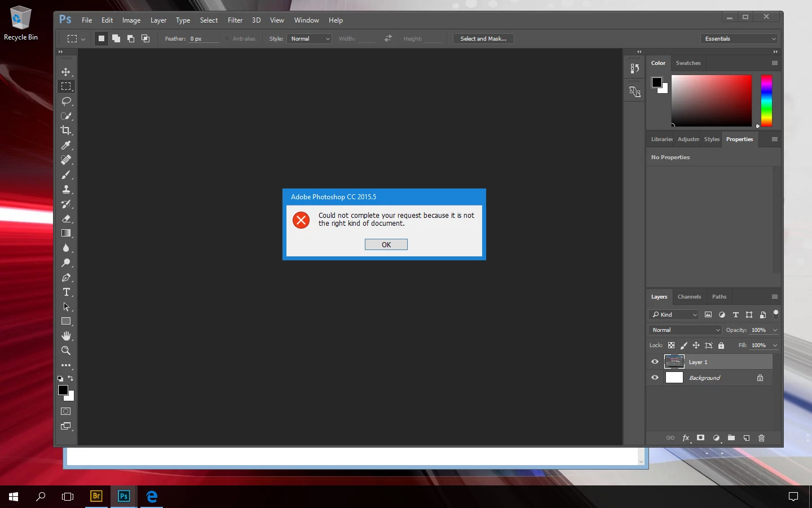Switch to the Swatches tab

688,63
